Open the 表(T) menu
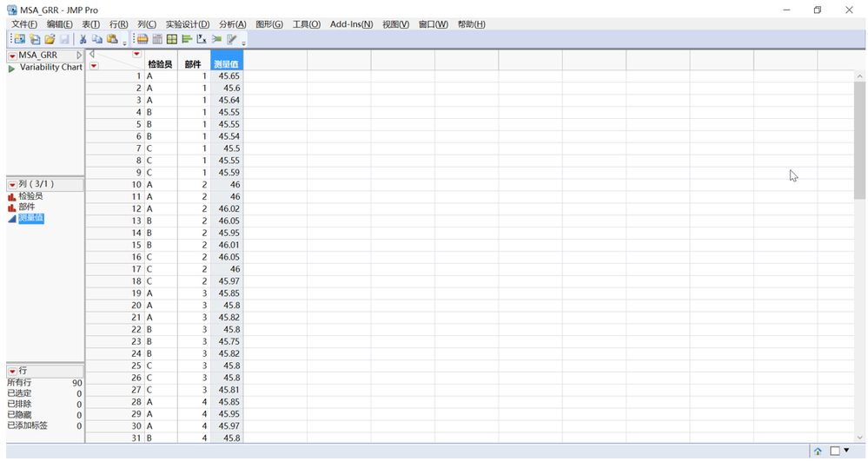 pyautogui.click(x=90, y=24)
